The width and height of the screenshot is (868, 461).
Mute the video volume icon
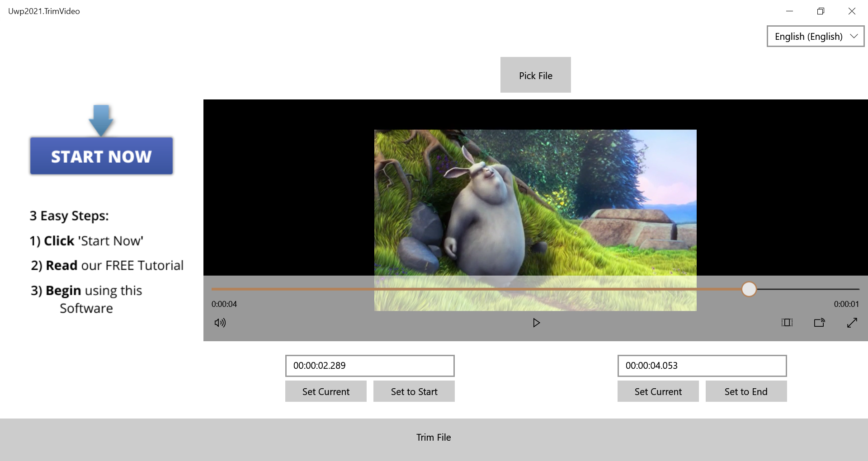click(x=220, y=323)
